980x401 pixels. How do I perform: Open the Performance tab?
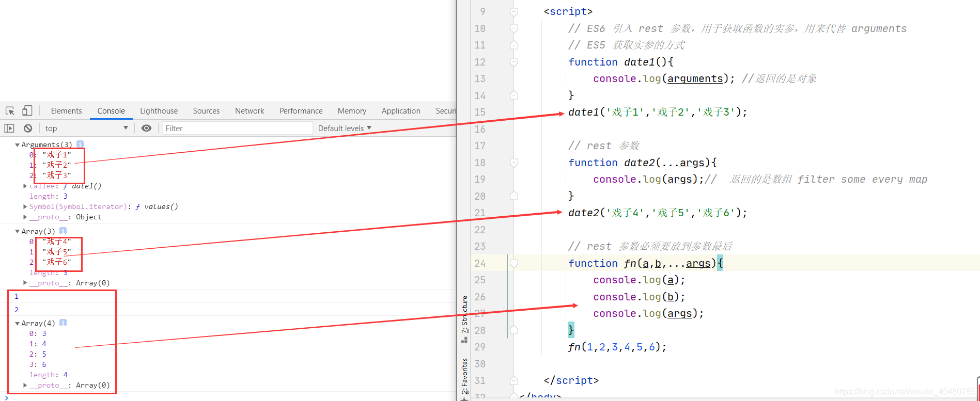pos(301,111)
